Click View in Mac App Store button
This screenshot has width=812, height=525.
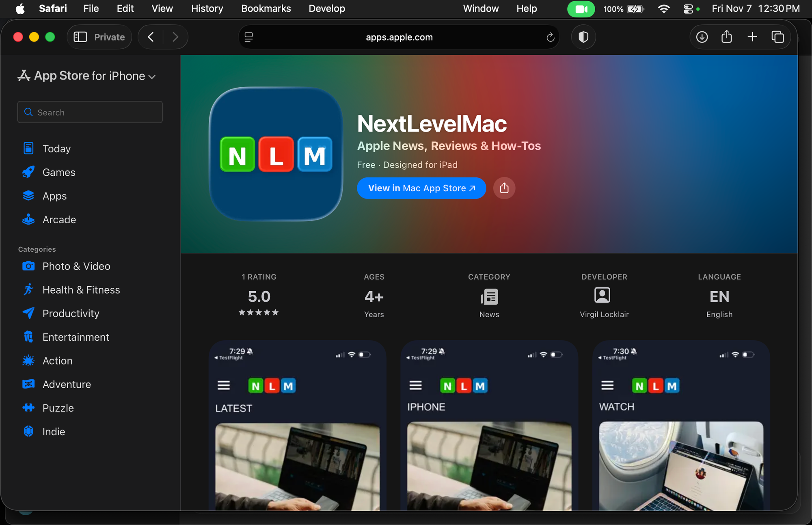click(x=421, y=188)
